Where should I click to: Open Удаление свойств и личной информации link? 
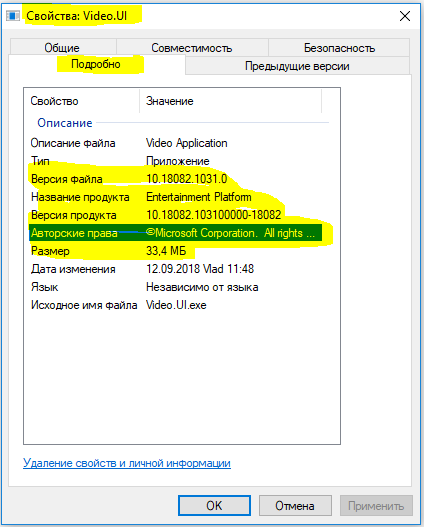[127, 463]
